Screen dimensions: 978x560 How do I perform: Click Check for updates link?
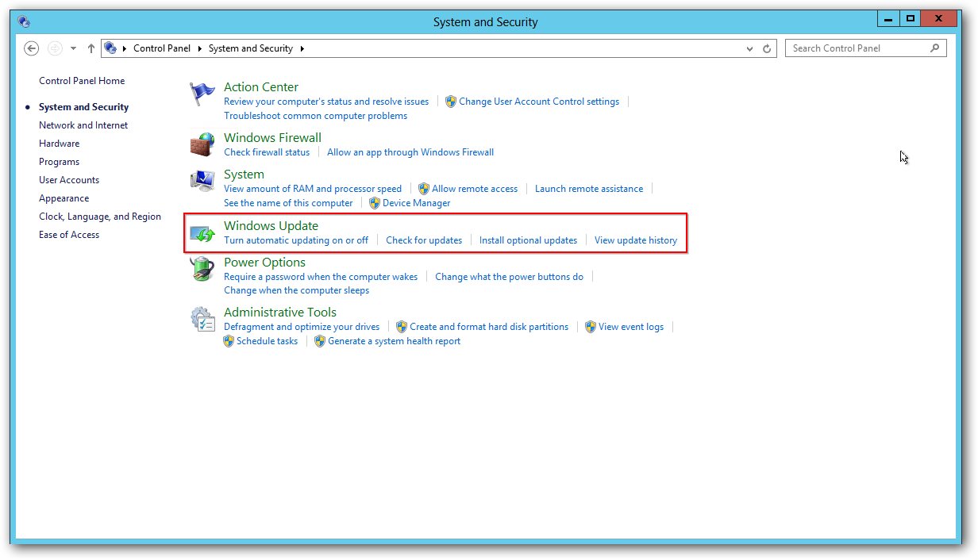[x=424, y=240]
